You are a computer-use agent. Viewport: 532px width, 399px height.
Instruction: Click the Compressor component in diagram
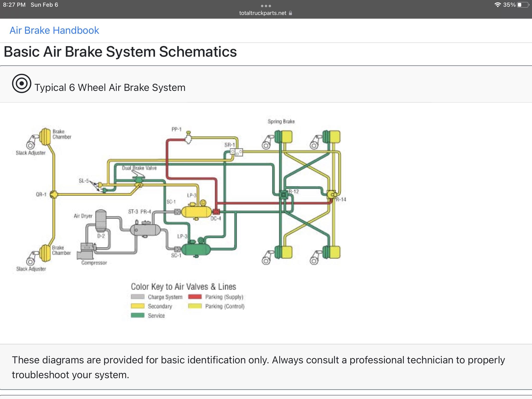pos(85,252)
